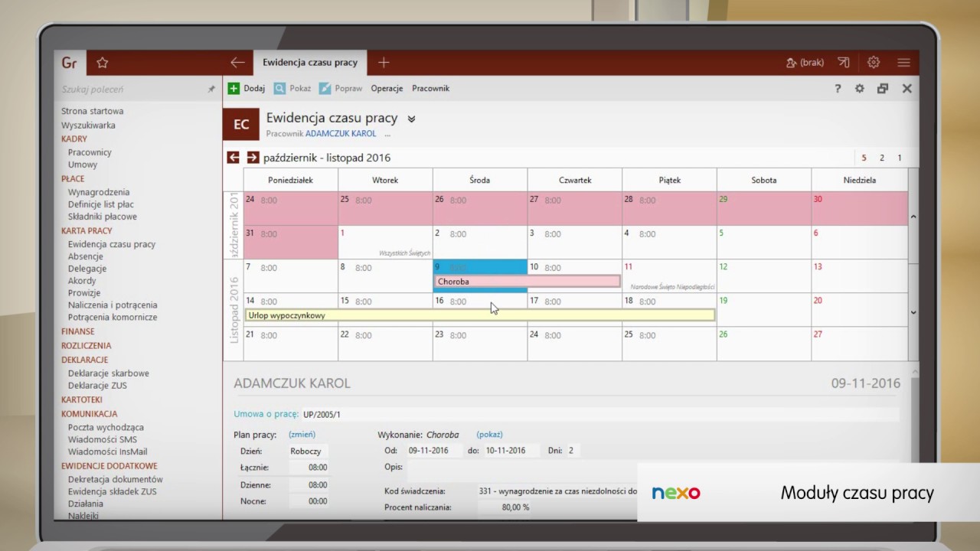Click the (pokaż) link next to Choroba
Image resolution: width=980 pixels, height=551 pixels.
point(489,434)
